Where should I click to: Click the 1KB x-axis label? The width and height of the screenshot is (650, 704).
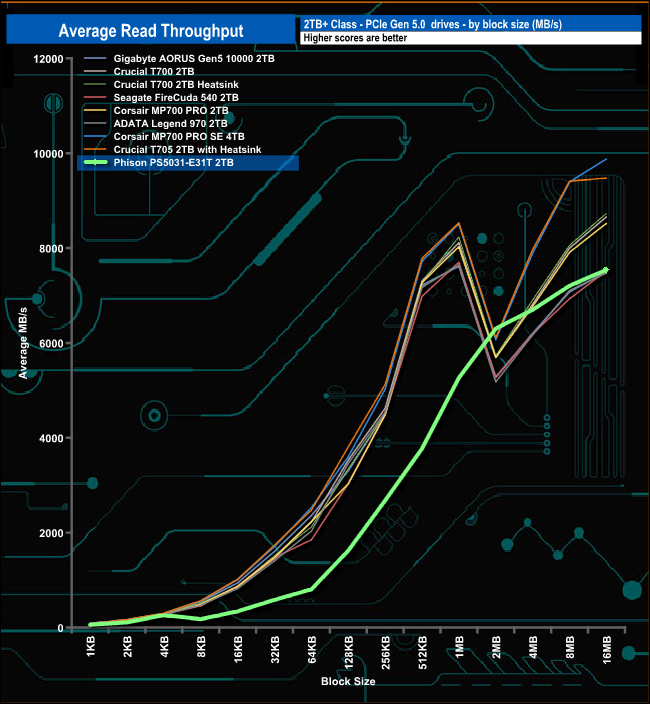[91, 647]
